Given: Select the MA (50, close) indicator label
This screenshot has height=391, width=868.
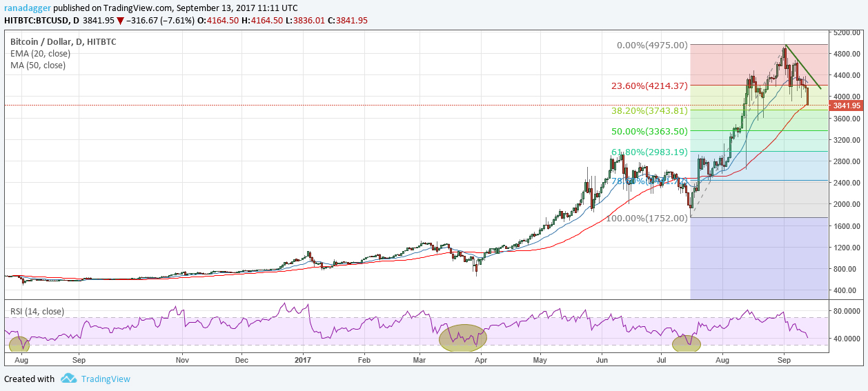Looking at the screenshot, I should pyautogui.click(x=37, y=66).
